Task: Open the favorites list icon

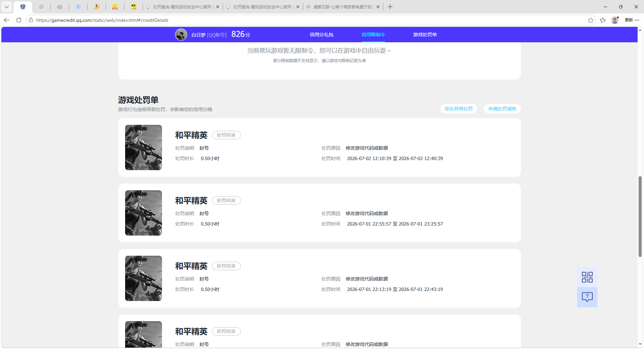Action: pyautogui.click(x=603, y=20)
